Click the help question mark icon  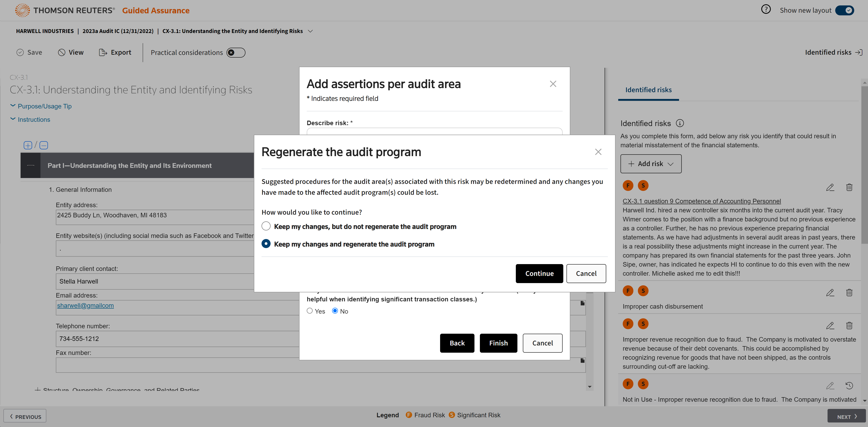tap(766, 9)
